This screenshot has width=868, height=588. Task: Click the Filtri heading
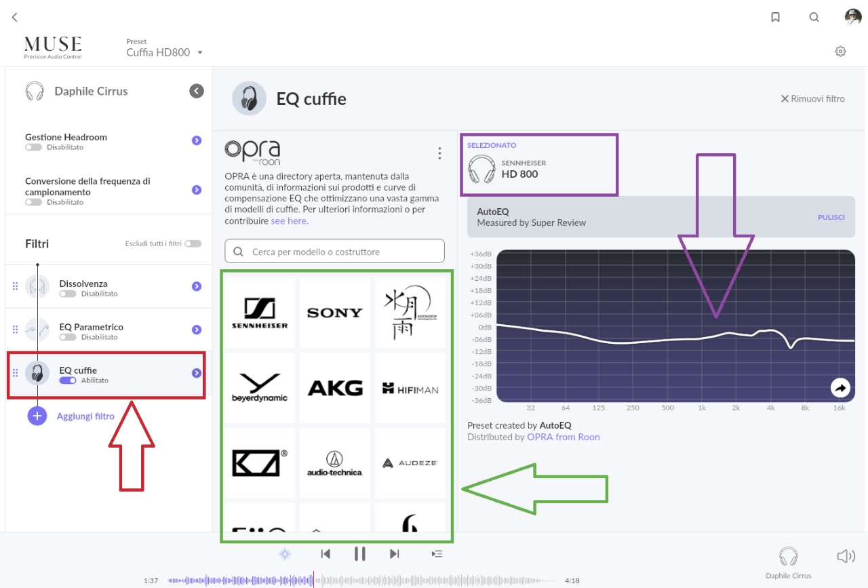pos(37,243)
